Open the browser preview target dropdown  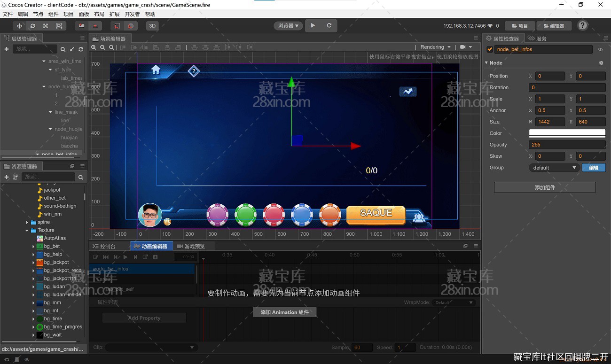[x=288, y=26]
